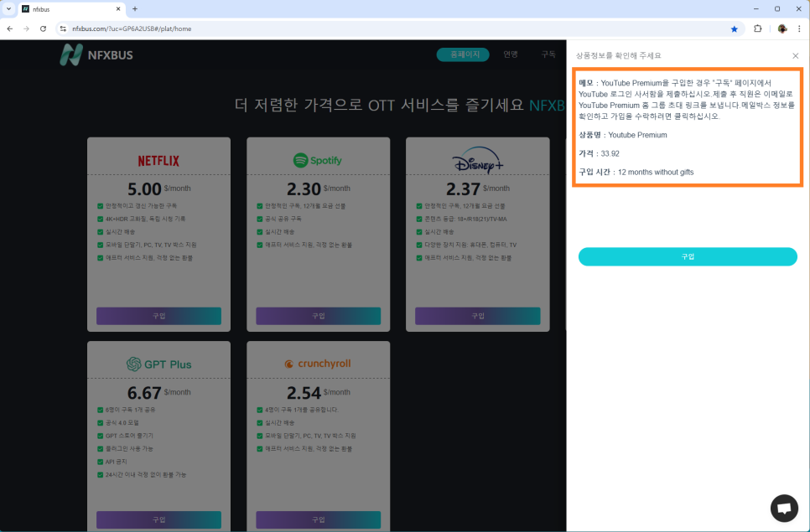The image size is (810, 532).
Task: Click the 가격 33.92 line
Action: click(599, 153)
